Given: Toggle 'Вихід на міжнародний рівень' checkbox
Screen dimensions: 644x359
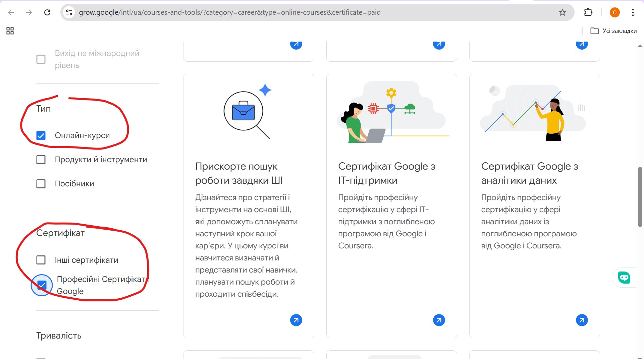Looking at the screenshot, I should coord(41,59).
